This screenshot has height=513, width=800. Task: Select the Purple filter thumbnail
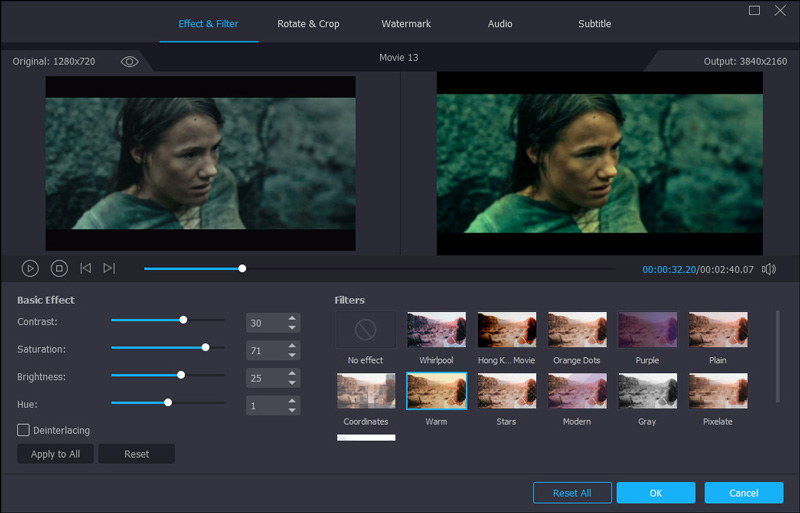(x=647, y=329)
